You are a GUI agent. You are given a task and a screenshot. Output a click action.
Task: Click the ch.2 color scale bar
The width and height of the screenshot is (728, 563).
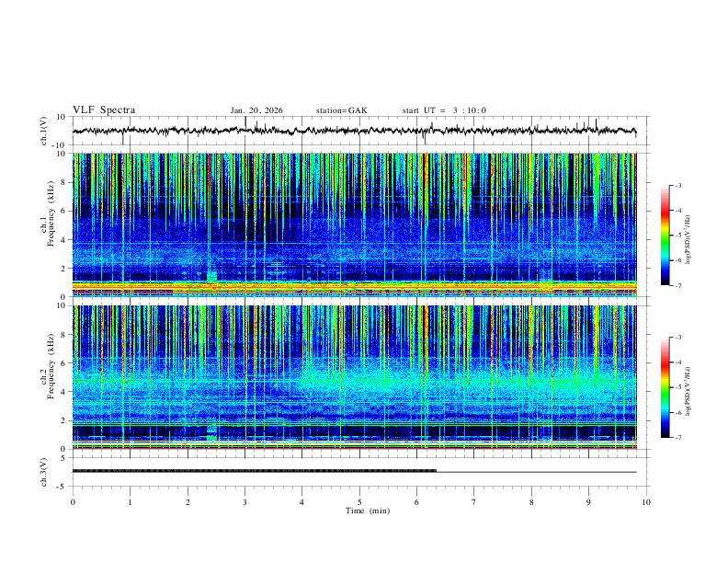665,387
